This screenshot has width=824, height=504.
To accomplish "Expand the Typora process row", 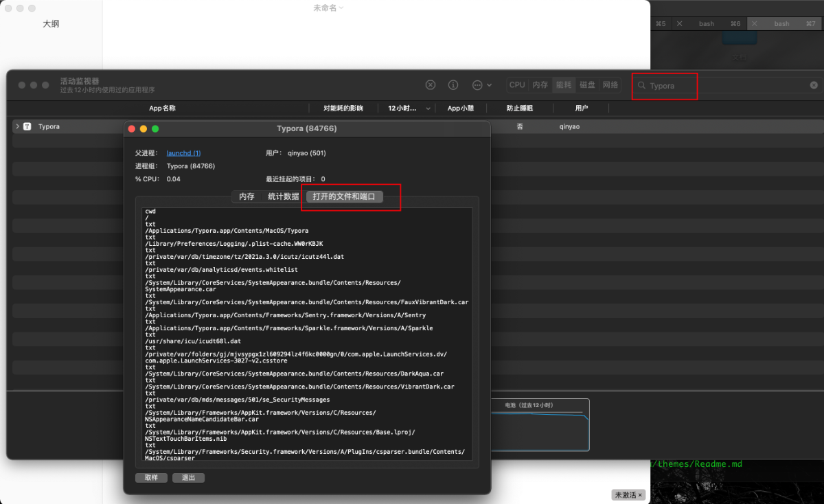I will pos(17,126).
